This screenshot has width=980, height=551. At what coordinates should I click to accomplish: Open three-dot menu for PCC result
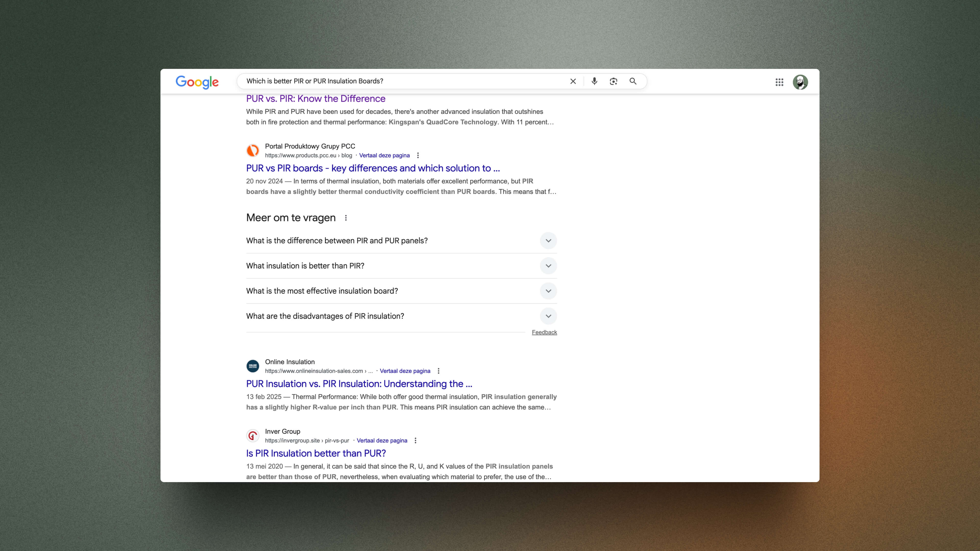pos(418,156)
